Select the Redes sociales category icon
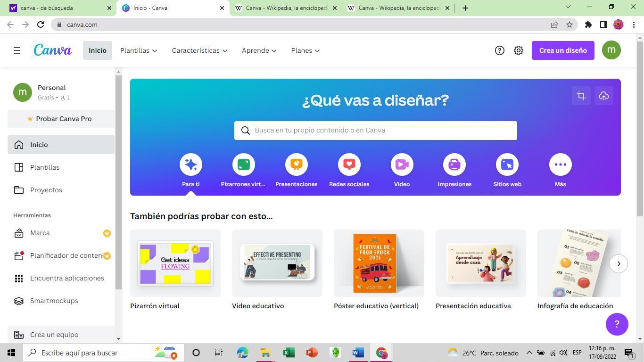644x362 pixels. pyautogui.click(x=349, y=165)
